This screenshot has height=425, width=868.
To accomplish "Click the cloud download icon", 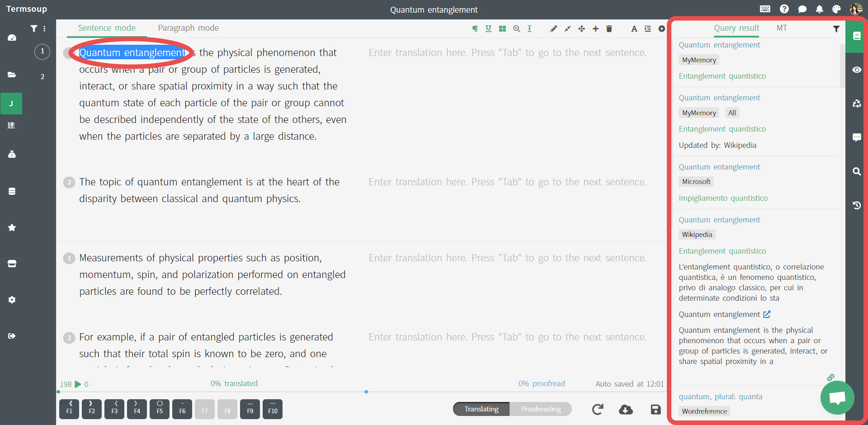I will click(626, 410).
